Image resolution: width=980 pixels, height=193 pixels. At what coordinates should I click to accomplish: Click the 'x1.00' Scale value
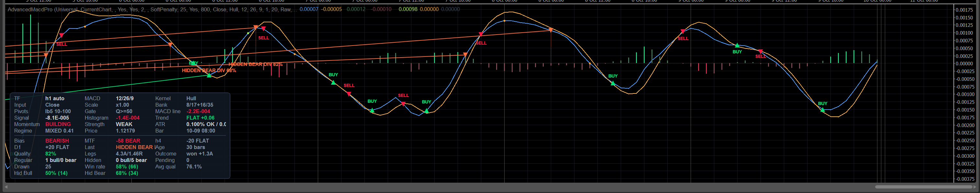coord(122,105)
